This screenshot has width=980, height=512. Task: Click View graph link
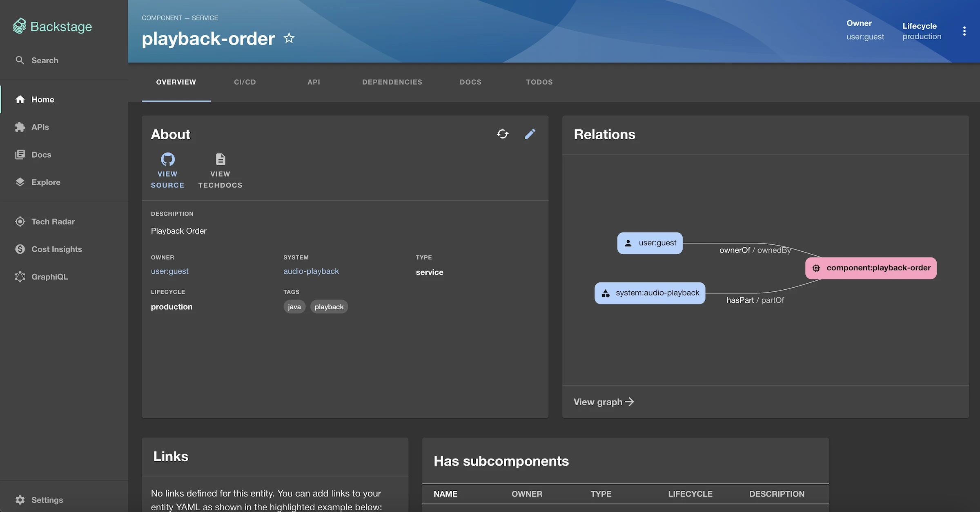click(x=604, y=402)
